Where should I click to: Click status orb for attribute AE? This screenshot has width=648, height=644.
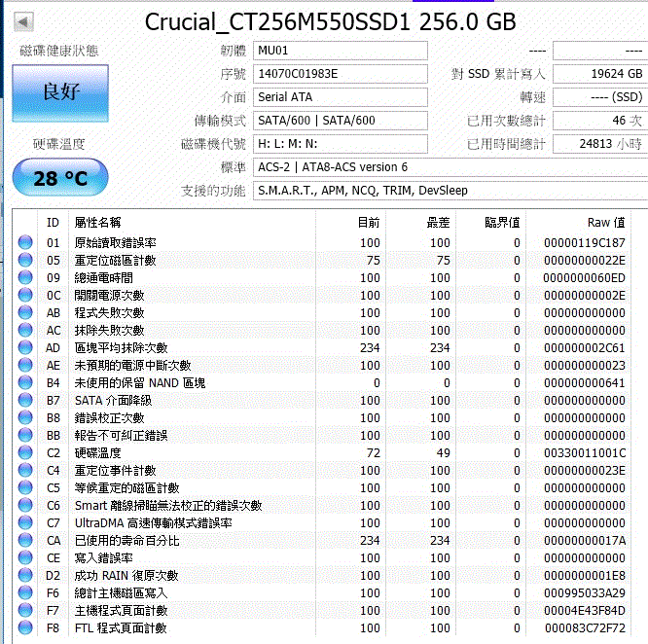click(25, 365)
